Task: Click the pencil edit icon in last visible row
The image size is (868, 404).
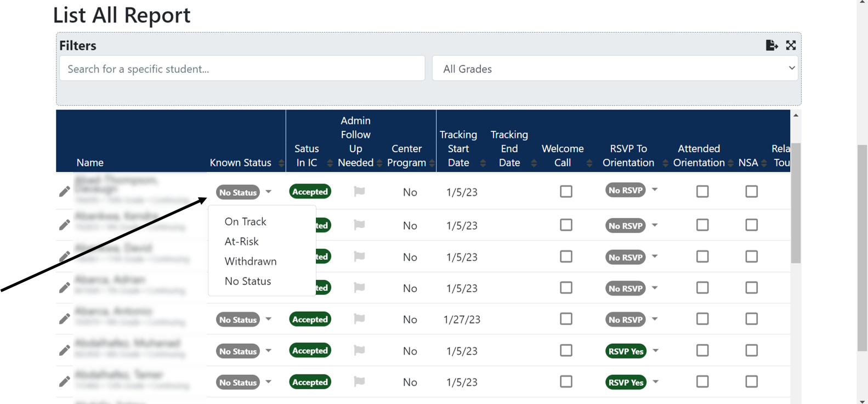Action: tap(65, 382)
